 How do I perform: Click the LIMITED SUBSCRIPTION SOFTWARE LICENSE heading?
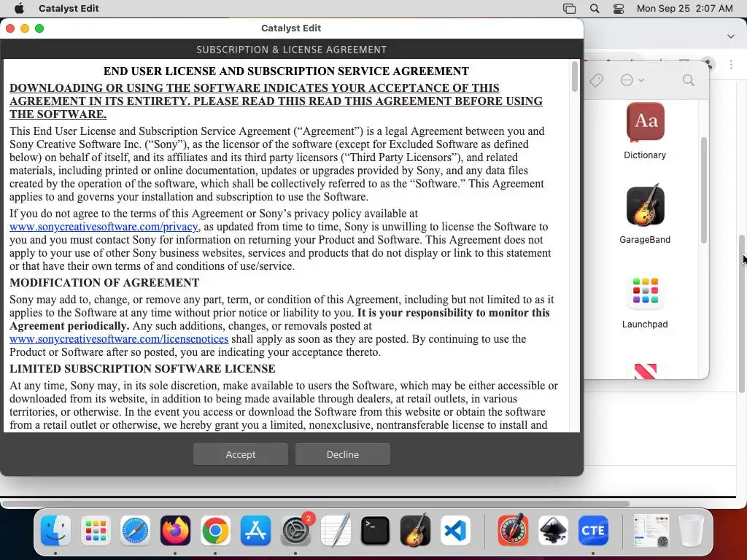pos(142,369)
